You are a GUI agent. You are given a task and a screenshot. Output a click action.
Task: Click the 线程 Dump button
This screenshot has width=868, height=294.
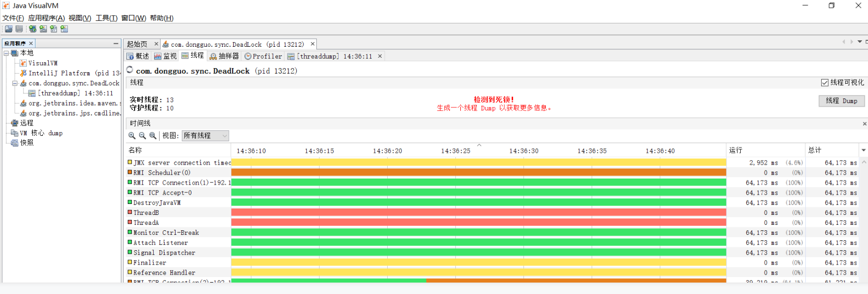(841, 100)
